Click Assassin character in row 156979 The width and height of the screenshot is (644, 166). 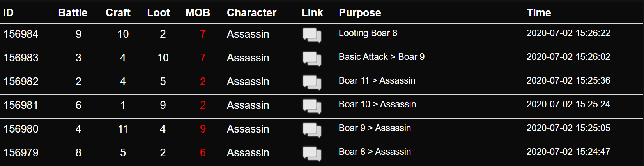click(248, 153)
